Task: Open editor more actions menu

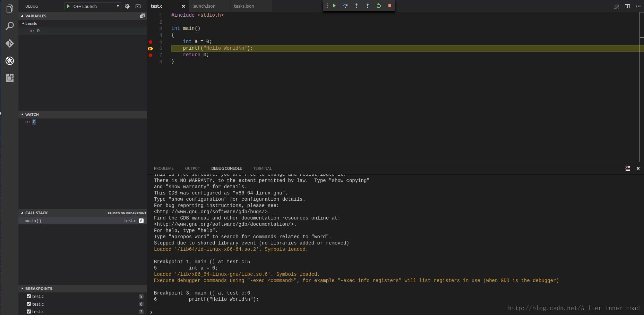Action: (x=638, y=6)
